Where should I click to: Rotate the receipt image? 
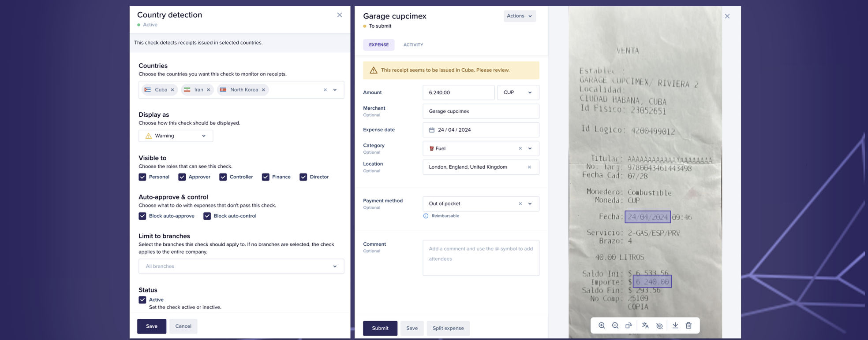coord(629,325)
